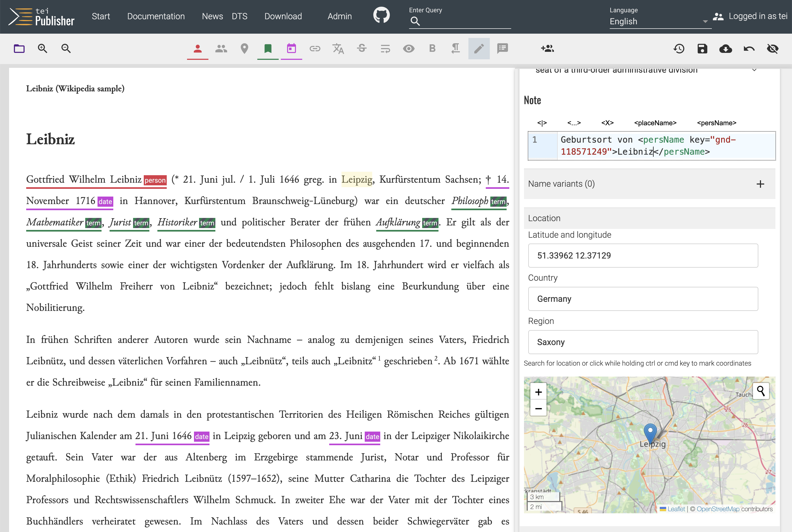The height and width of the screenshot is (532, 792).
Task: Open the Documentation menu item
Action: tap(156, 16)
